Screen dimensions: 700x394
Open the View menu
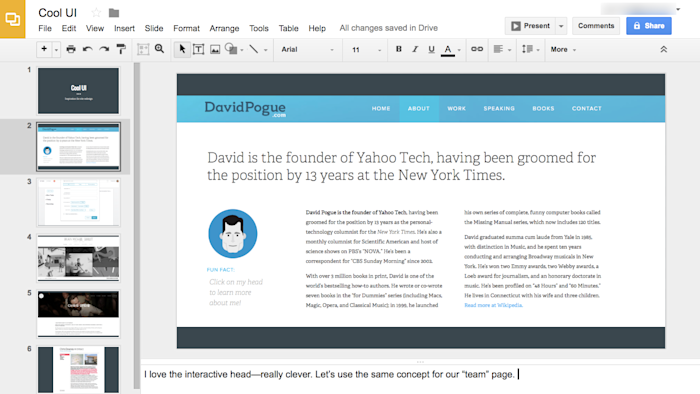[x=95, y=28]
